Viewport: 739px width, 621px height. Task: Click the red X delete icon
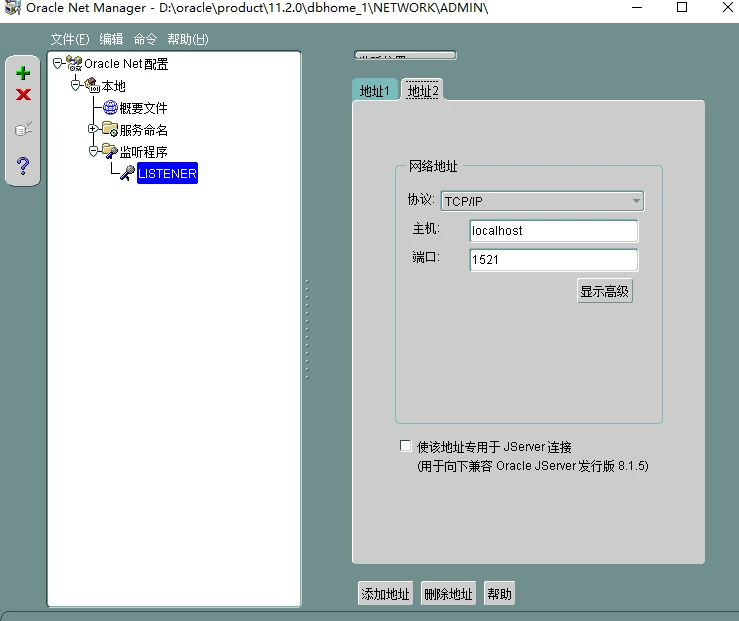[x=23, y=95]
